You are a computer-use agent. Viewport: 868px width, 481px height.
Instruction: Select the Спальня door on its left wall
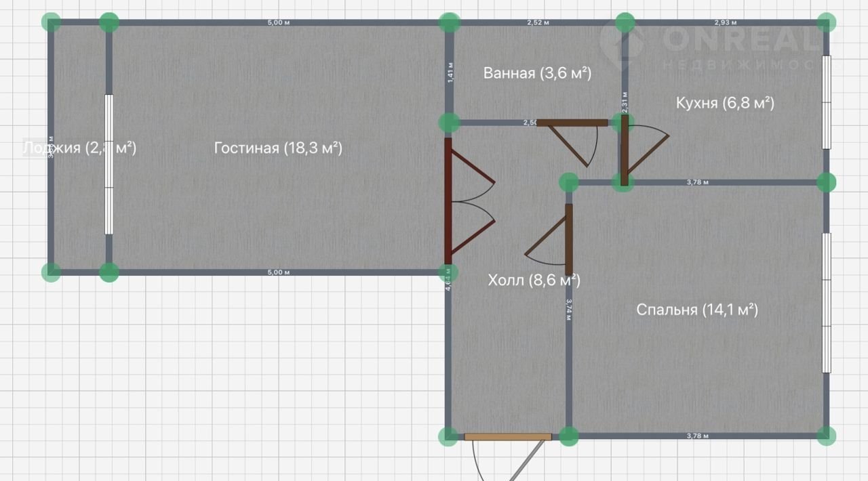[x=569, y=238]
